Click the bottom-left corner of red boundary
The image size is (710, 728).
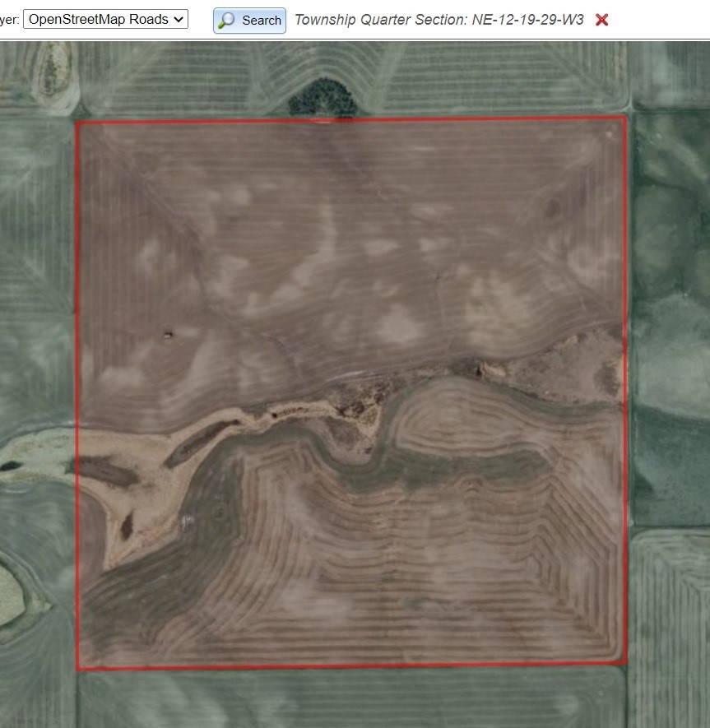click(x=78, y=668)
